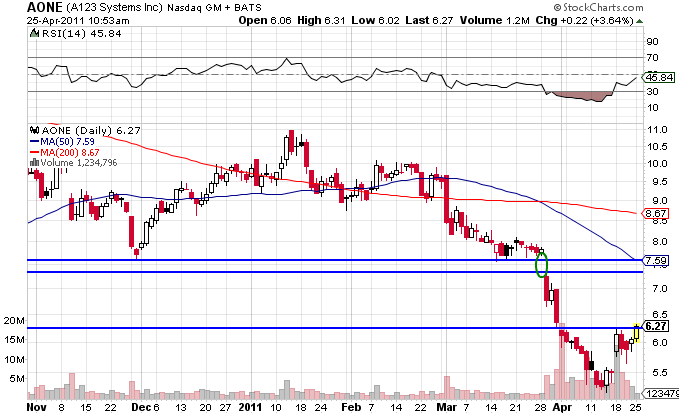The image size is (679, 413).
Task: Click the MA(200) 8.67 legend text
Action: [70, 152]
